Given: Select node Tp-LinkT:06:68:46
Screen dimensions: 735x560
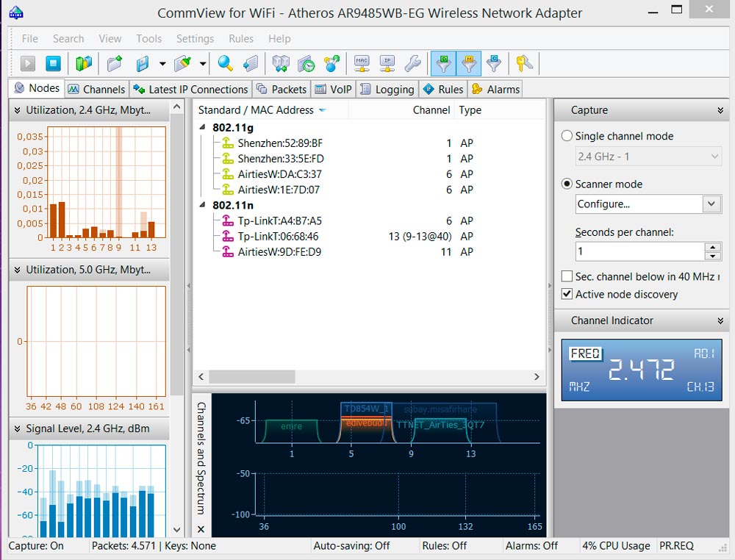Looking at the screenshot, I should 278,236.
